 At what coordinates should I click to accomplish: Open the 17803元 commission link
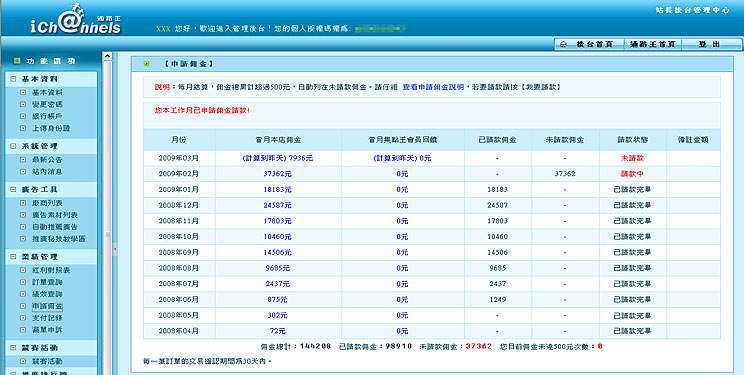pos(278,221)
